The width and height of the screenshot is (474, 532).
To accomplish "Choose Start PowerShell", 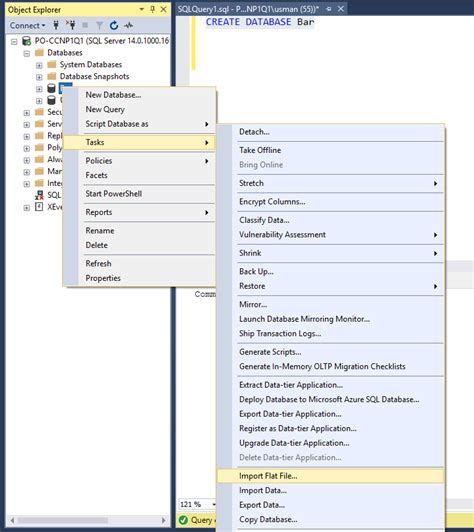I will click(139, 194).
